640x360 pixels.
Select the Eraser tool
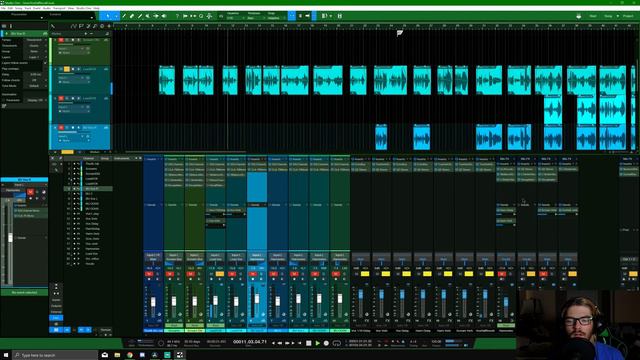click(x=132, y=16)
